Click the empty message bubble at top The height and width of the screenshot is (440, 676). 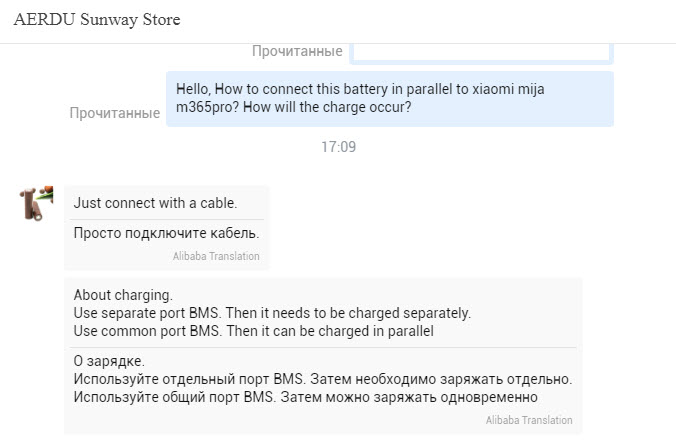pos(482,50)
